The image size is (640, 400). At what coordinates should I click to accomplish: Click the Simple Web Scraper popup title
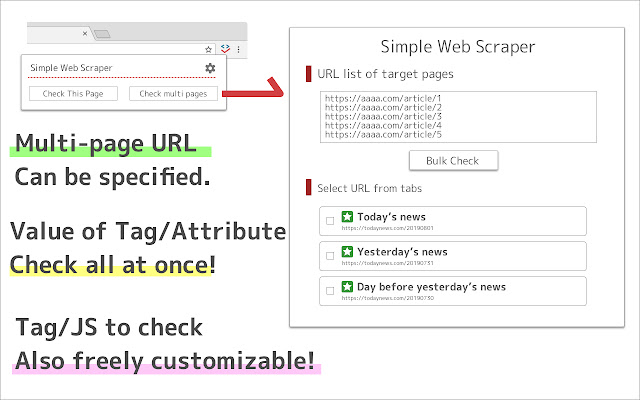click(71, 68)
